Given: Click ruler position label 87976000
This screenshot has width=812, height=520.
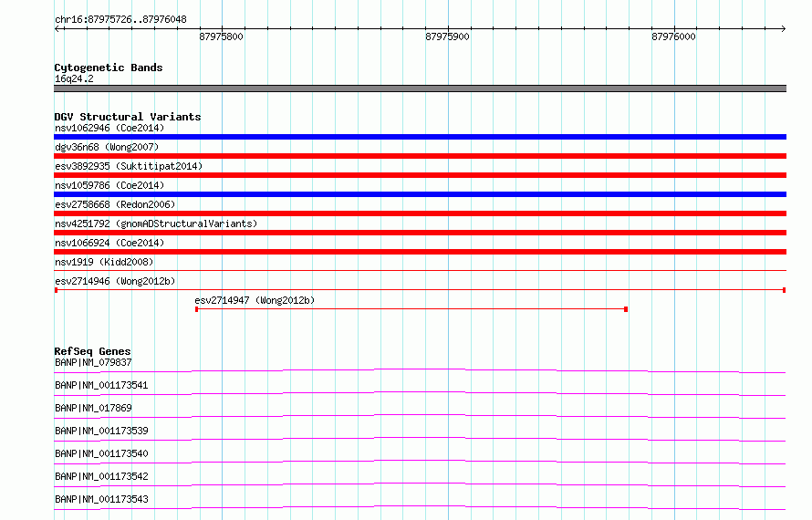Looking at the screenshot, I should point(673,36).
